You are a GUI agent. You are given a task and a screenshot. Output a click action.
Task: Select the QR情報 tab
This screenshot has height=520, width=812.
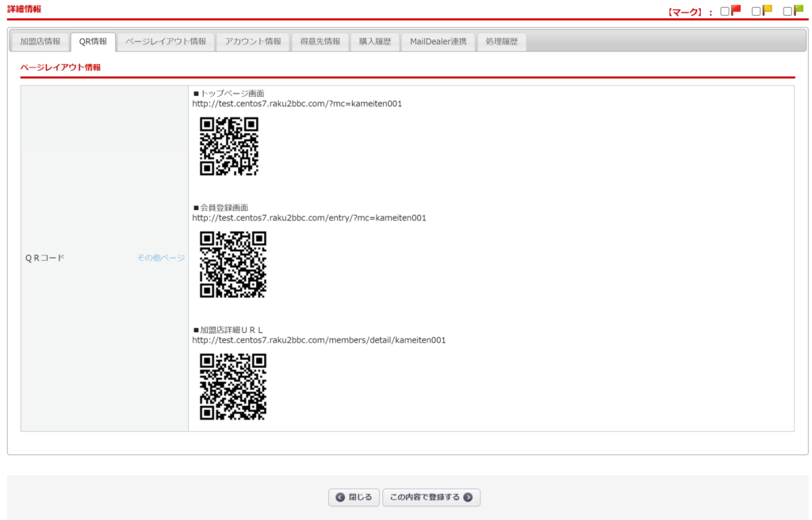coord(93,41)
